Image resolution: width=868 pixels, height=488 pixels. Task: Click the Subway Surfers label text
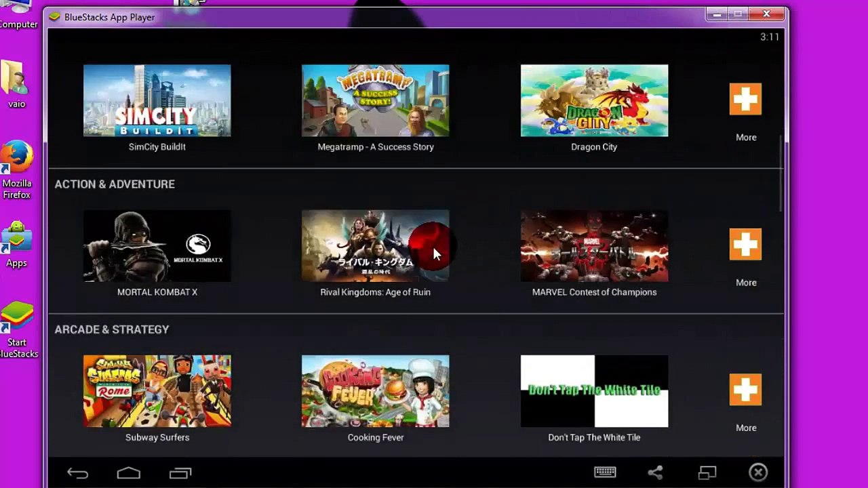click(157, 437)
